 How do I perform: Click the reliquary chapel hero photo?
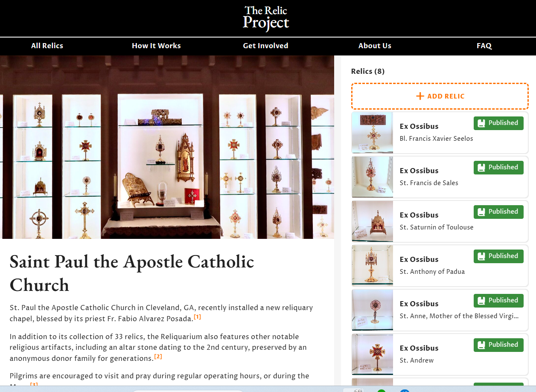[167, 147]
